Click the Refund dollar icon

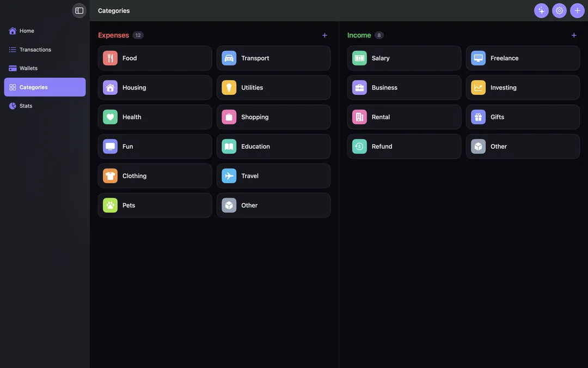359,147
